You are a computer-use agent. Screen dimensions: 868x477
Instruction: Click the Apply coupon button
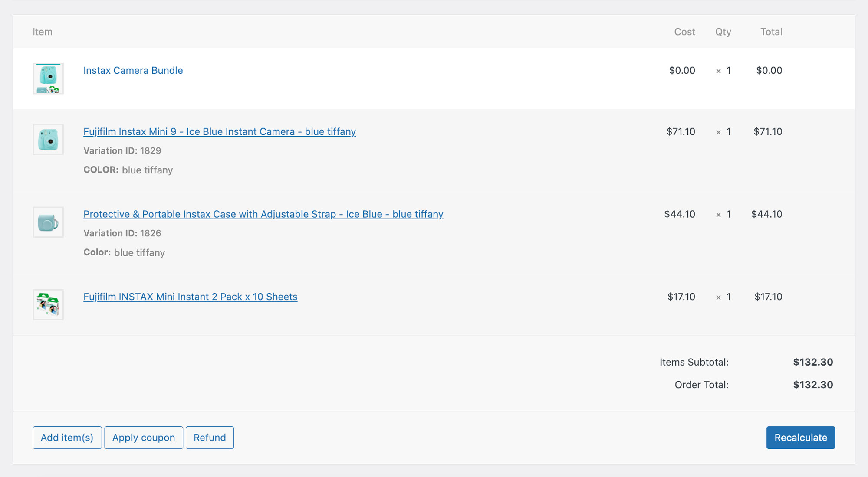point(143,438)
